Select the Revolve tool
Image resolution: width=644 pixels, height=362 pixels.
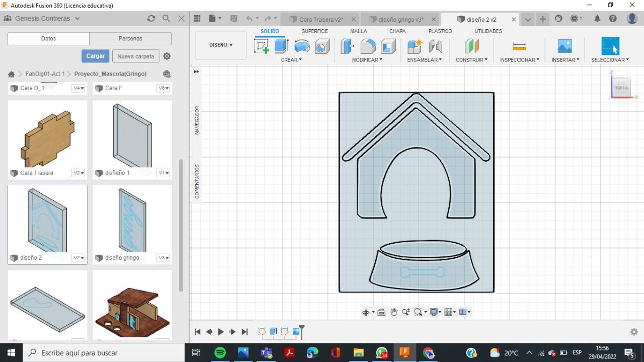pyautogui.click(x=302, y=46)
